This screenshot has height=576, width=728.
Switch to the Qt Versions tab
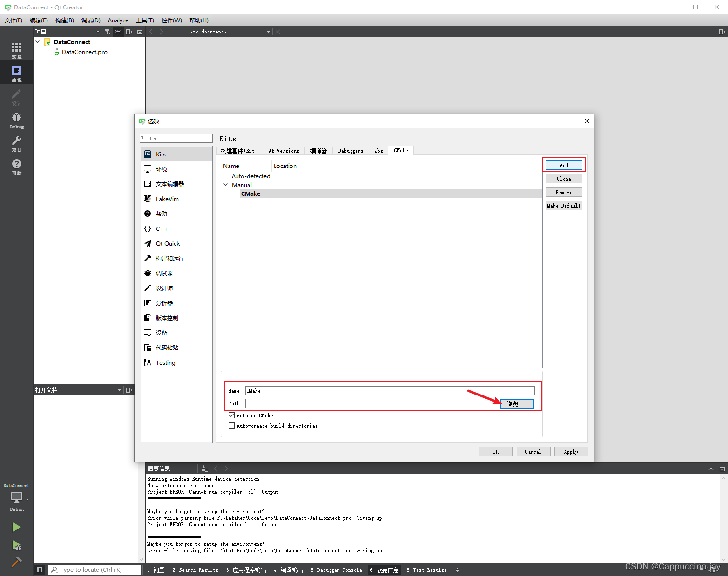coord(283,150)
